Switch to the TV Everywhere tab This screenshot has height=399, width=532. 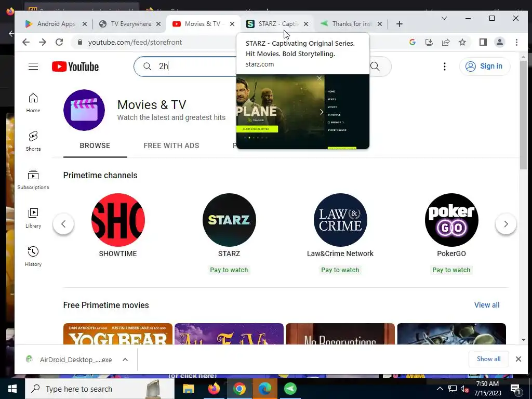click(130, 24)
